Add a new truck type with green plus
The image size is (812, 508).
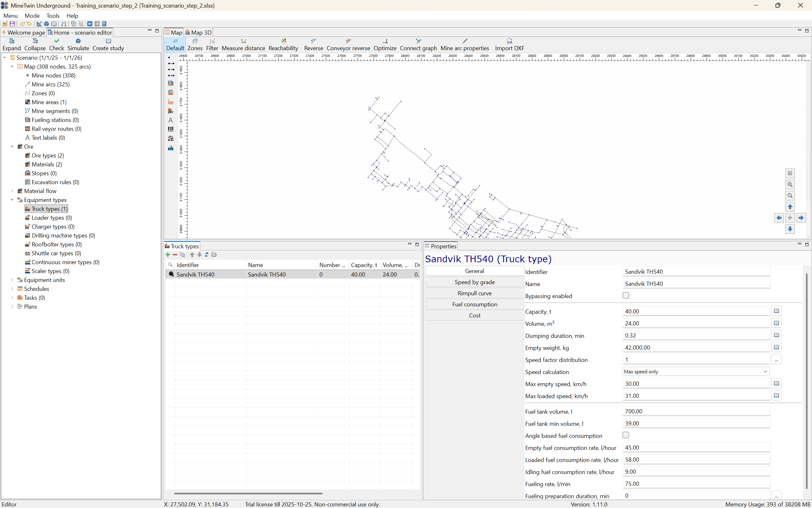click(x=168, y=255)
